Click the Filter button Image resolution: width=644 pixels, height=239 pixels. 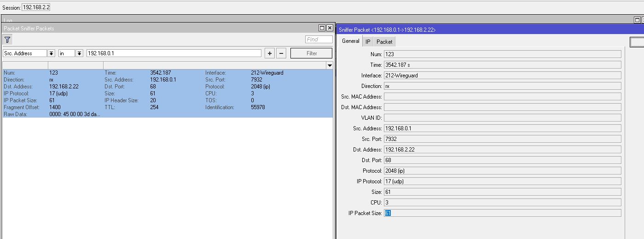[x=312, y=53]
